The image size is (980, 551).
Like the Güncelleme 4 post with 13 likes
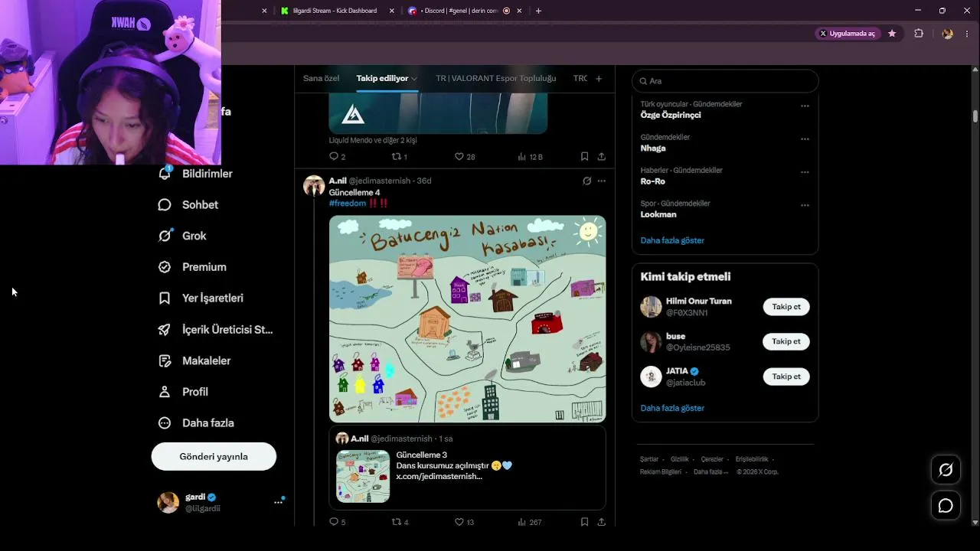point(459,522)
